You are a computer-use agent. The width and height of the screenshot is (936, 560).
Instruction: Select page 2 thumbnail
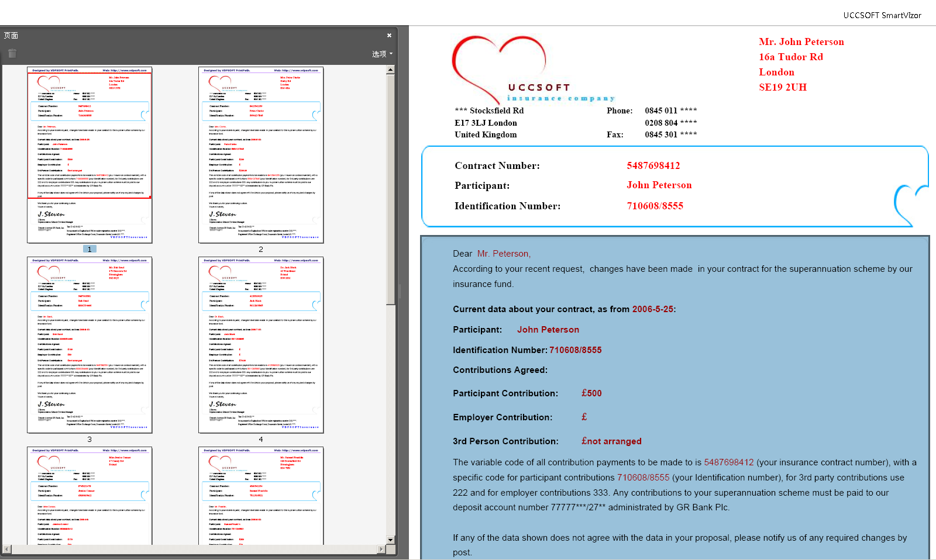pos(261,155)
